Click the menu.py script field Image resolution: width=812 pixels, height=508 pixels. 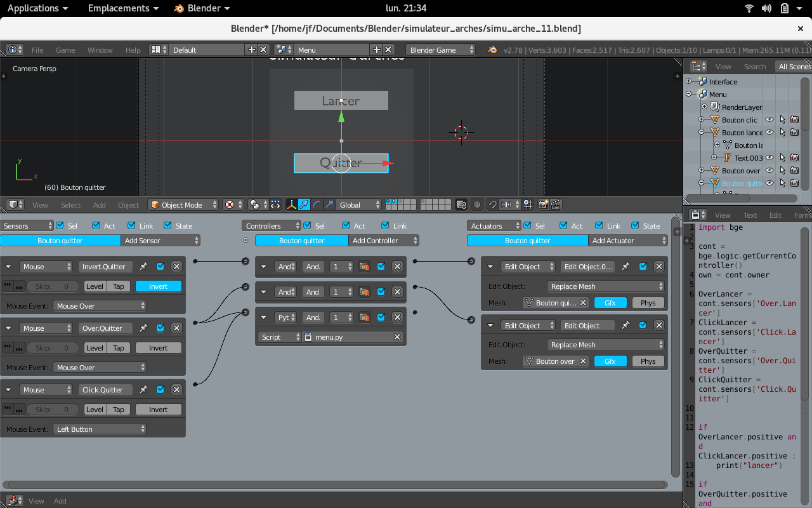[x=353, y=337]
